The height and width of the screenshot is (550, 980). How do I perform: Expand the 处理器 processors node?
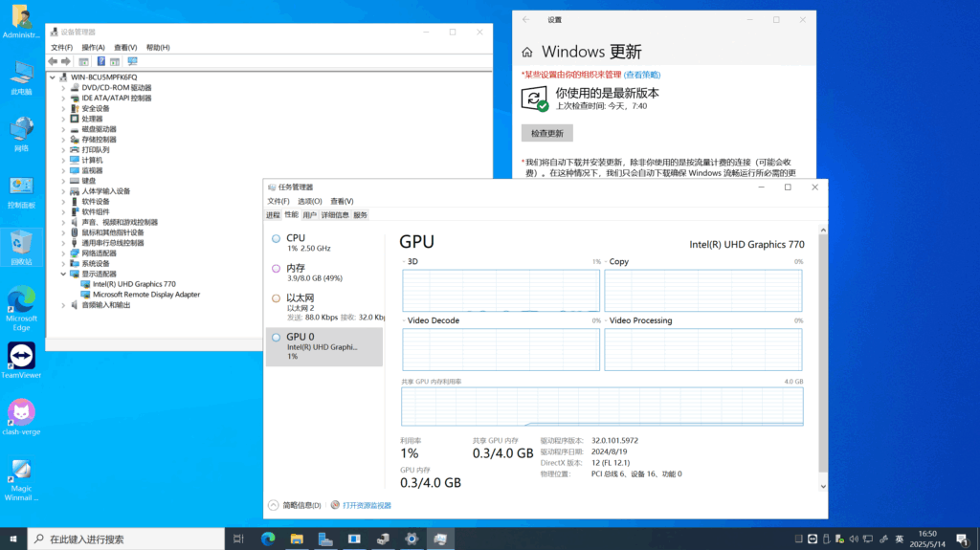pos(63,119)
